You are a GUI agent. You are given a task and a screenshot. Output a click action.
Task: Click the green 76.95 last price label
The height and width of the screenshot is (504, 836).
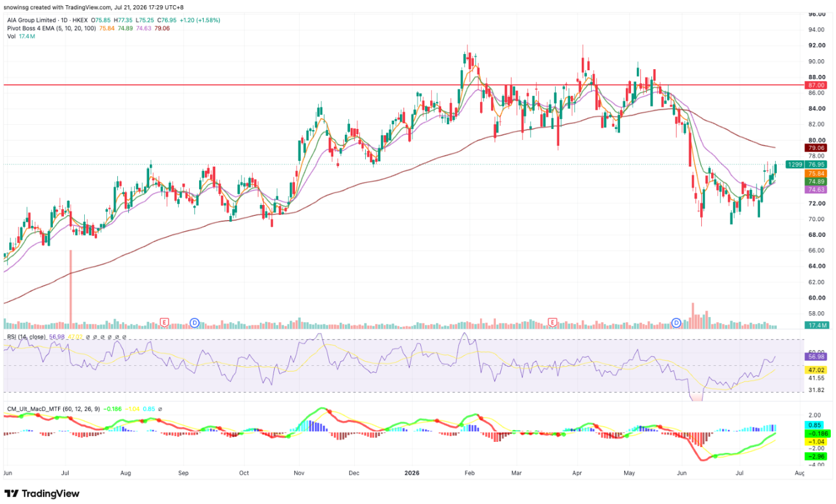pyautogui.click(x=816, y=164)
